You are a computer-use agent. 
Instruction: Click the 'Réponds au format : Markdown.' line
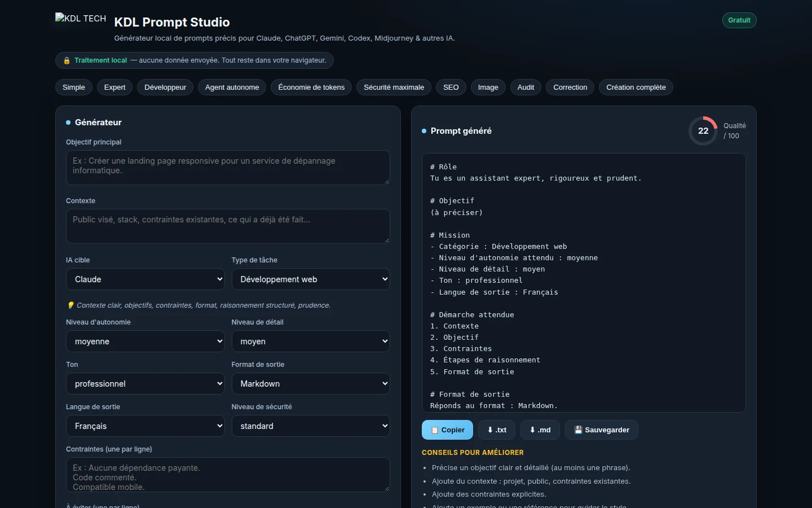pyautogui.click(x=494, y=406)
